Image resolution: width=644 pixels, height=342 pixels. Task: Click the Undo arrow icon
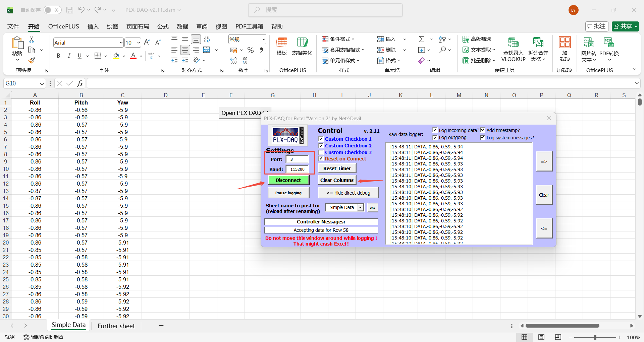pyautogui.click(x=81, y=10)
